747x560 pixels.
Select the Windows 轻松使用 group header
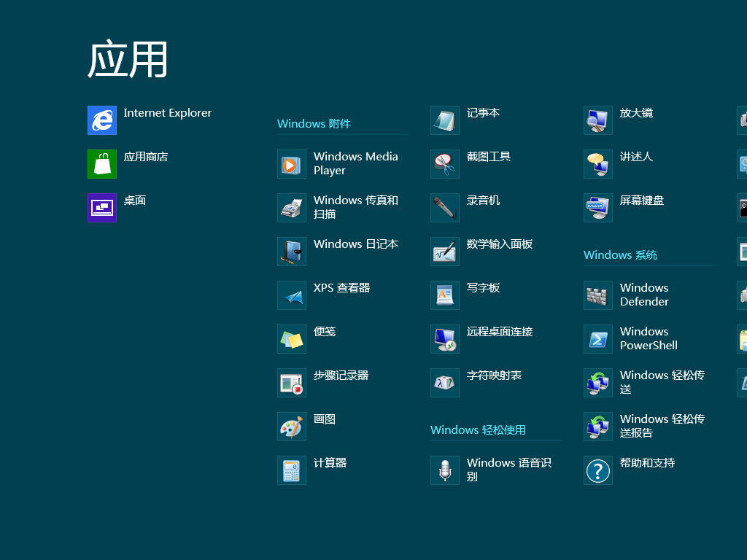[478, 430]
